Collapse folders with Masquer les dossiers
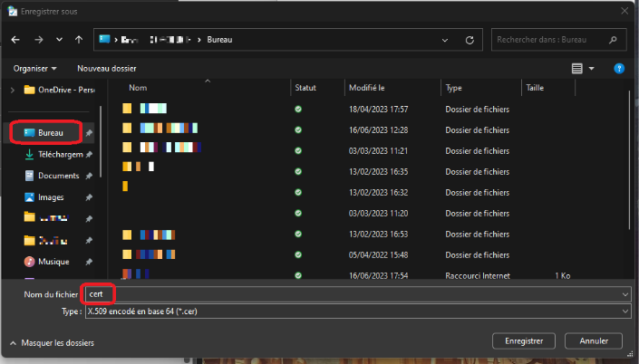Viewport: 639px width, 364px height. coord(52,343)
